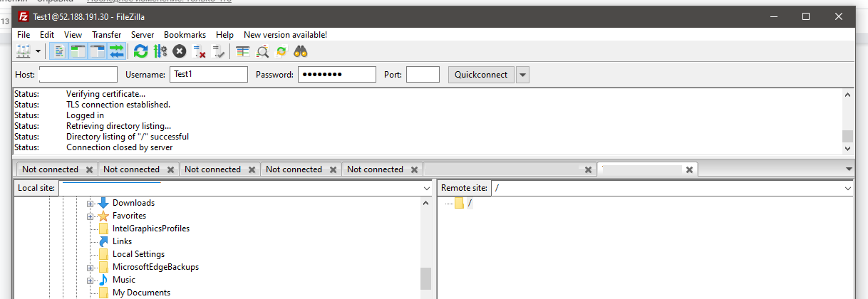Toggle the remote directory tree view
This screenshot has width=868, height=299.
click(x=98, y=51)
